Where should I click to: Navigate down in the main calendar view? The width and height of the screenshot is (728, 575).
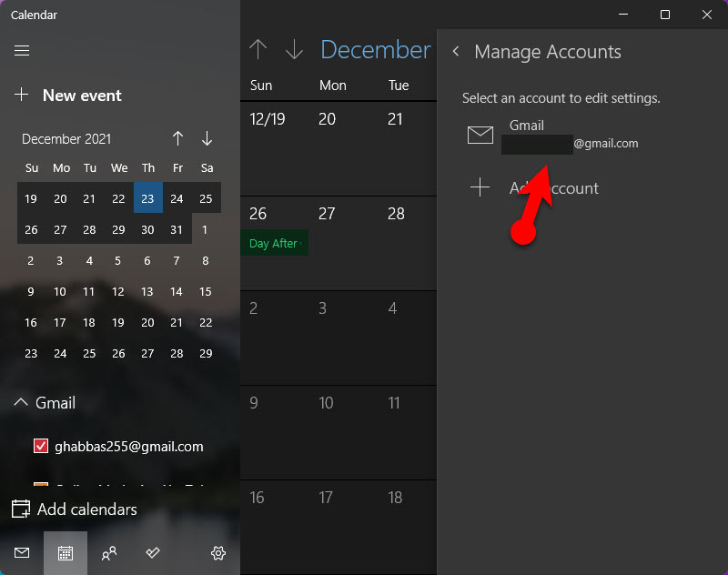(294, 50)
